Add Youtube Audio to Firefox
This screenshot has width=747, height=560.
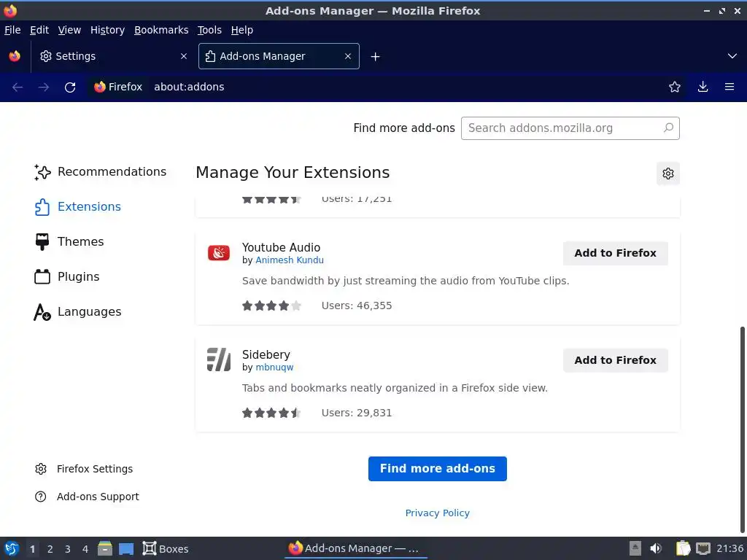pyautogui.click(x=615, y=253)
